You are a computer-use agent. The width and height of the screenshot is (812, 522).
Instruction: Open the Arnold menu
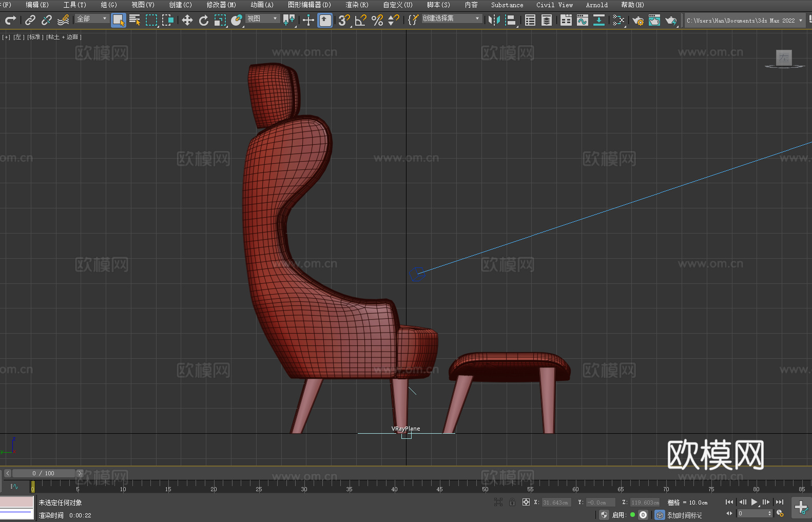[x=597, y=5]
